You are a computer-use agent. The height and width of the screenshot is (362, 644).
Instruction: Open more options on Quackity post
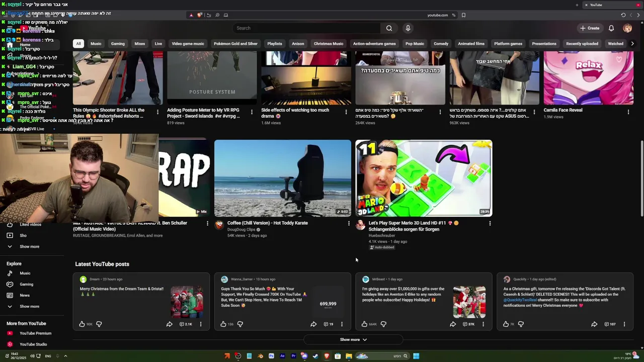pos(624,324)
